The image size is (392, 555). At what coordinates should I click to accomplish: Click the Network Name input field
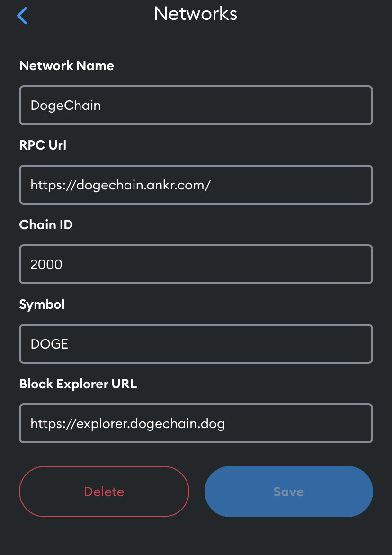pos(196,105)
